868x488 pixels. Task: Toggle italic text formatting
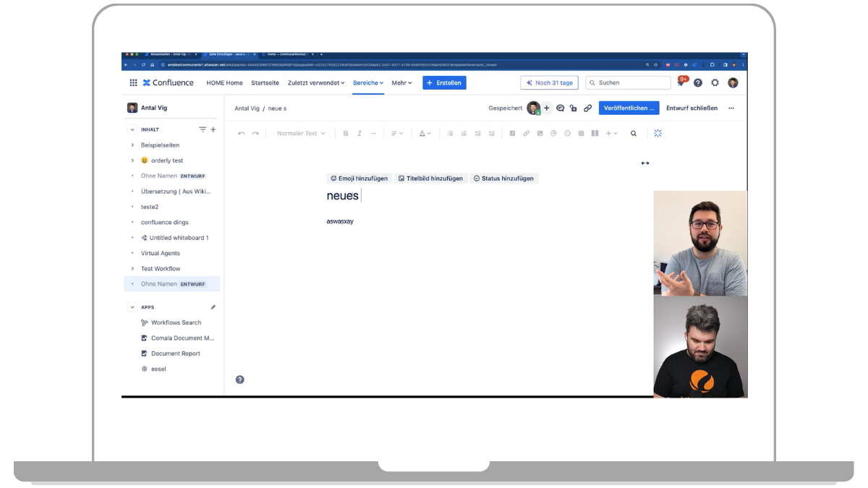pyautogui.click(x=359, y=133)
